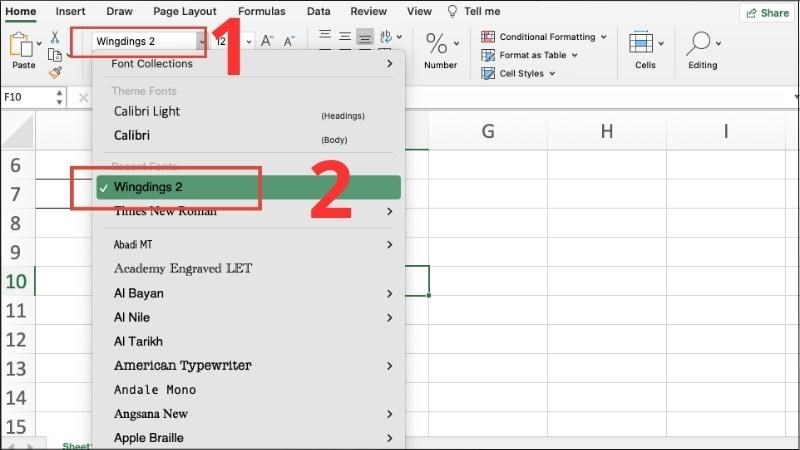Click the Conditional Formatting icon

point(488,37)
